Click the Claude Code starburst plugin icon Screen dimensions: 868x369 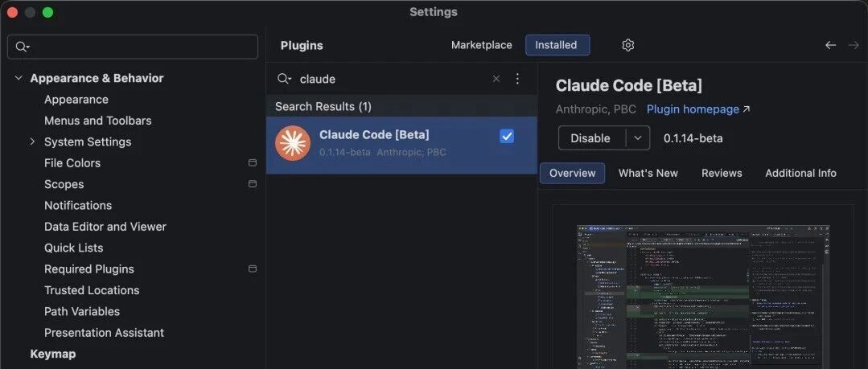click(292, 143)
